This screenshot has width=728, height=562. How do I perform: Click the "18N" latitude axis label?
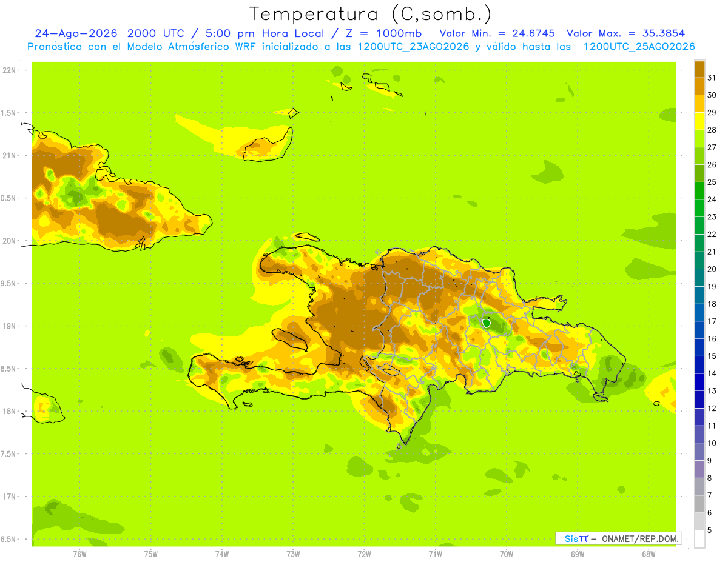pyautogui.click(x=10, y=411)
